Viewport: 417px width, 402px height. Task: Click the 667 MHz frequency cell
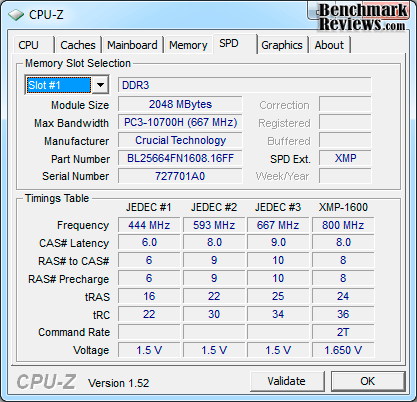click(x=278, y=225)
